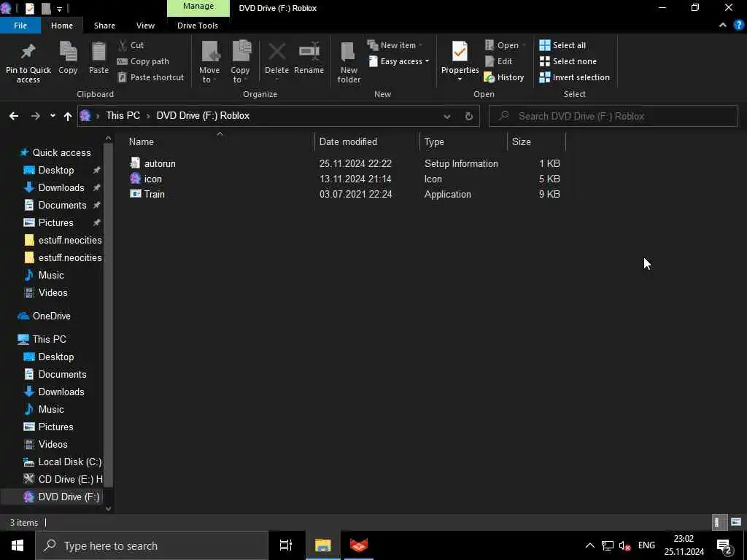Click the Manage contextual tab
Viewport: 747px width, 560px height.
[x=198, y=7]
